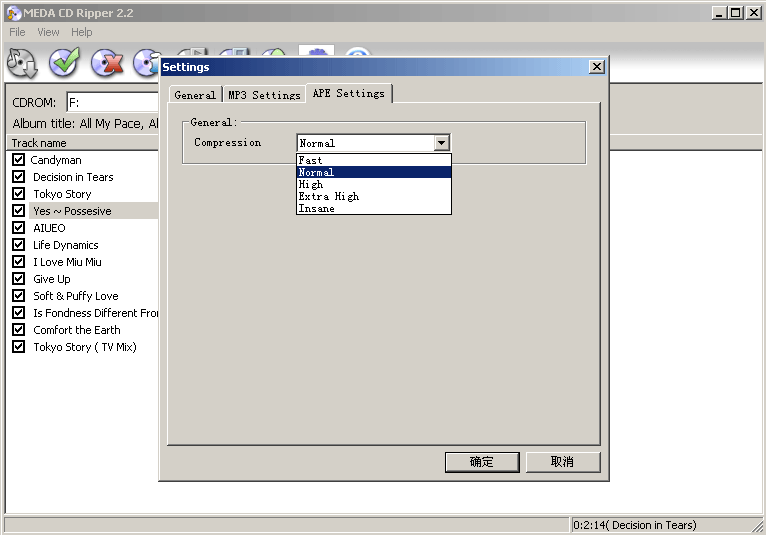Select Comfort the Earth track name
Screen dimensions: 766x535
pyautogui.click(x=77, y=330)
